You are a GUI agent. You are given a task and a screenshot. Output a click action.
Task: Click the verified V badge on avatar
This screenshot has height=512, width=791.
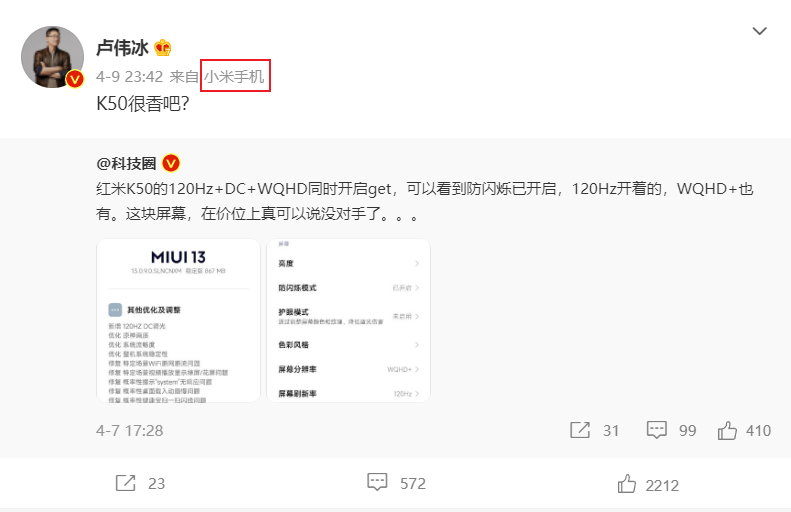pyautogui.click(x=75, y=79)
